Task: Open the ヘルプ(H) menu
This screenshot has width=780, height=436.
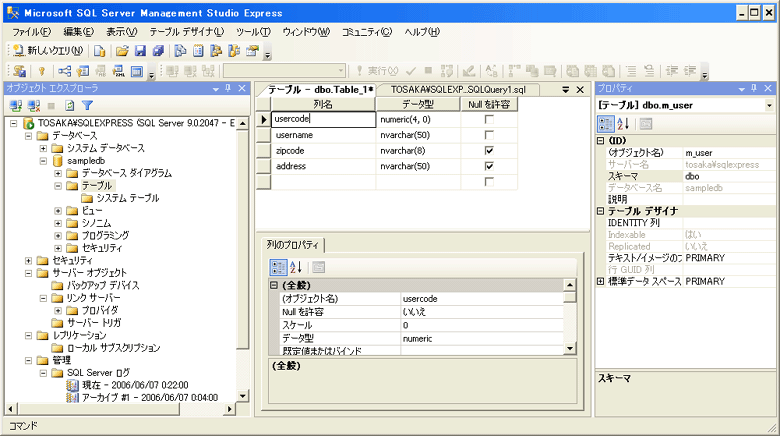Action: [x=422, y=32]
